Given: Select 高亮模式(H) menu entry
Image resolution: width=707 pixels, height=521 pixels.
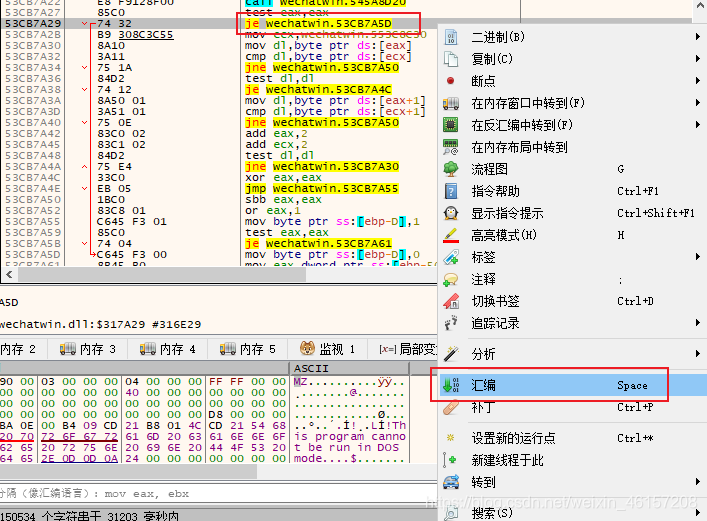Looking at the screenshot, I should [x=573, y=235].
